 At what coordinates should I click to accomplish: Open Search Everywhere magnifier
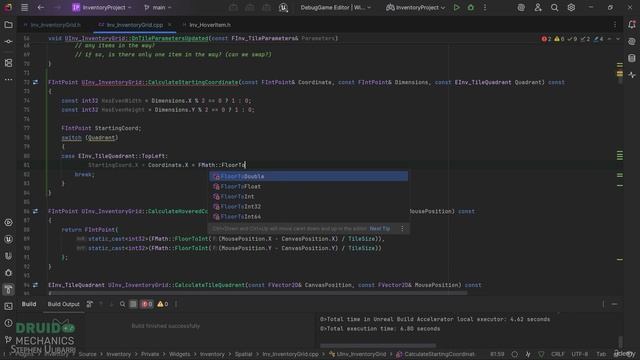pos(554,7)
